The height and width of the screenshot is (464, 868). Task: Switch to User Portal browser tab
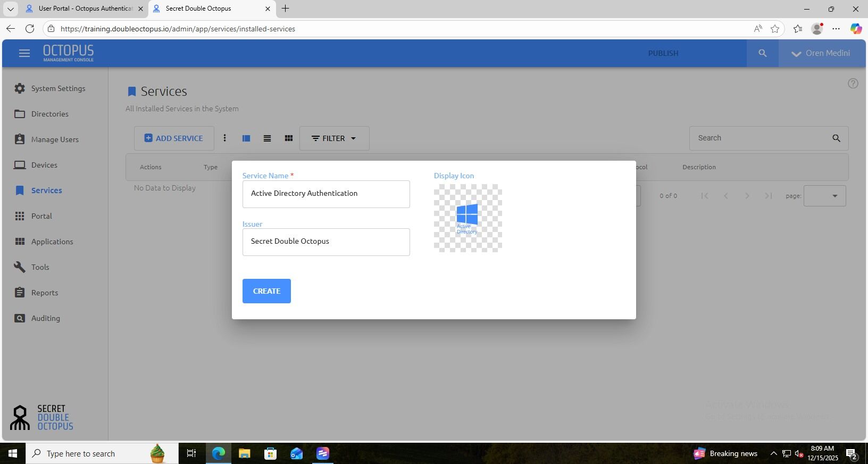pos(84,9)
